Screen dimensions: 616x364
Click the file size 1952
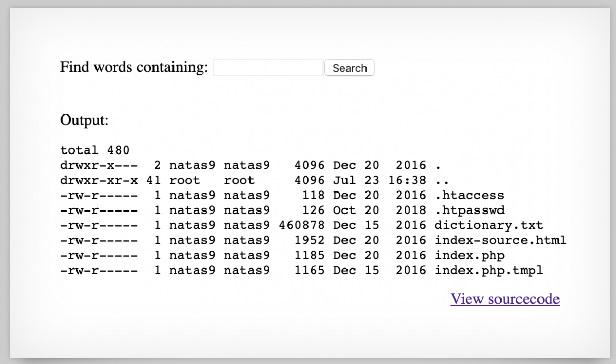(310, 240)
